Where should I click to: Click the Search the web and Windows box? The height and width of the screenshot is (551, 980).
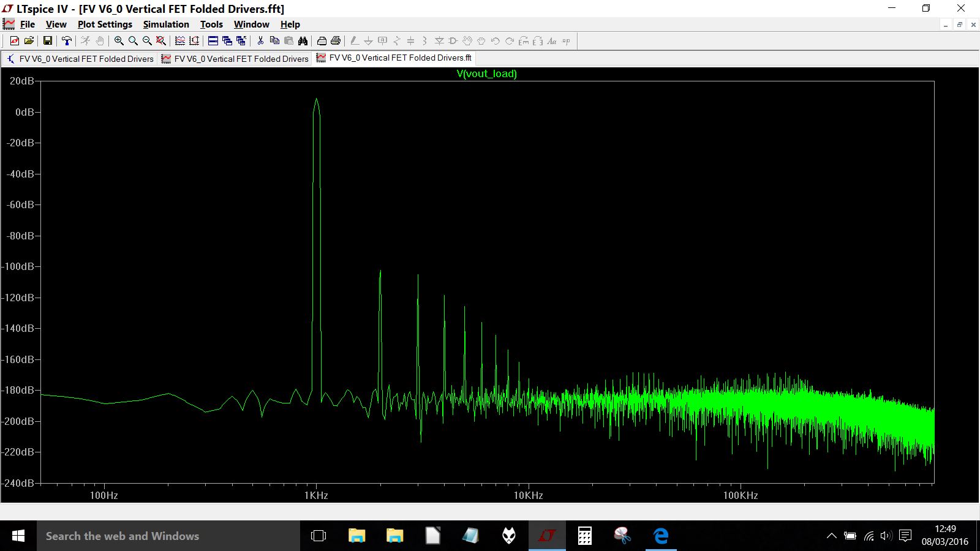coord(168,536)
